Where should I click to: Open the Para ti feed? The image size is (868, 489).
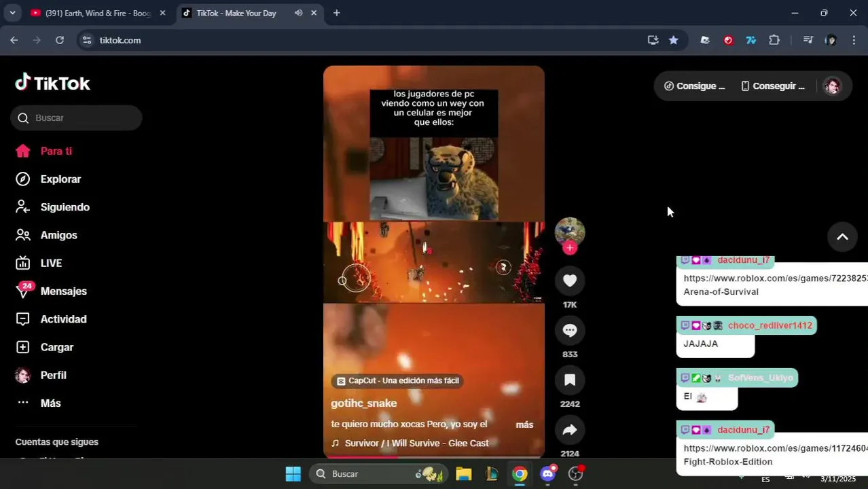pos(43,151)
